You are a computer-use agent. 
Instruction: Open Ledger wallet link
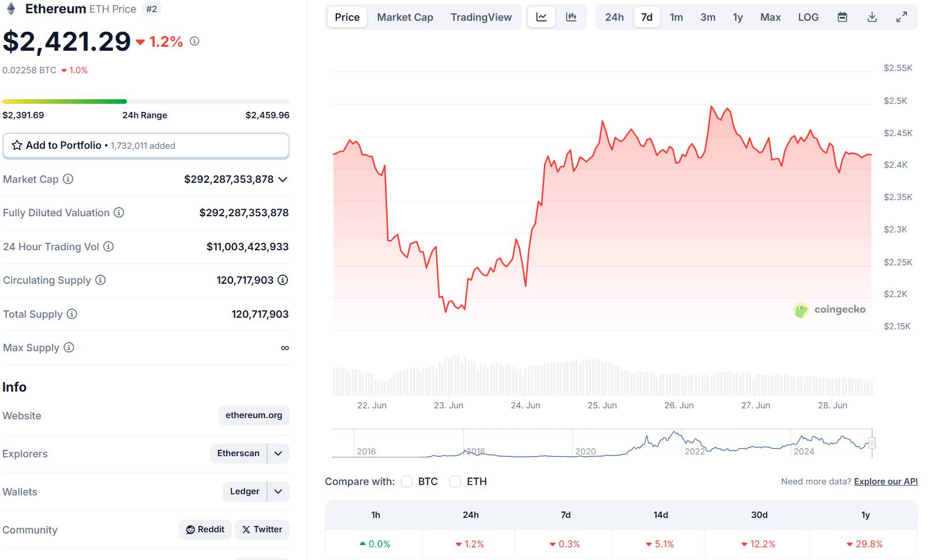(245, 491)
